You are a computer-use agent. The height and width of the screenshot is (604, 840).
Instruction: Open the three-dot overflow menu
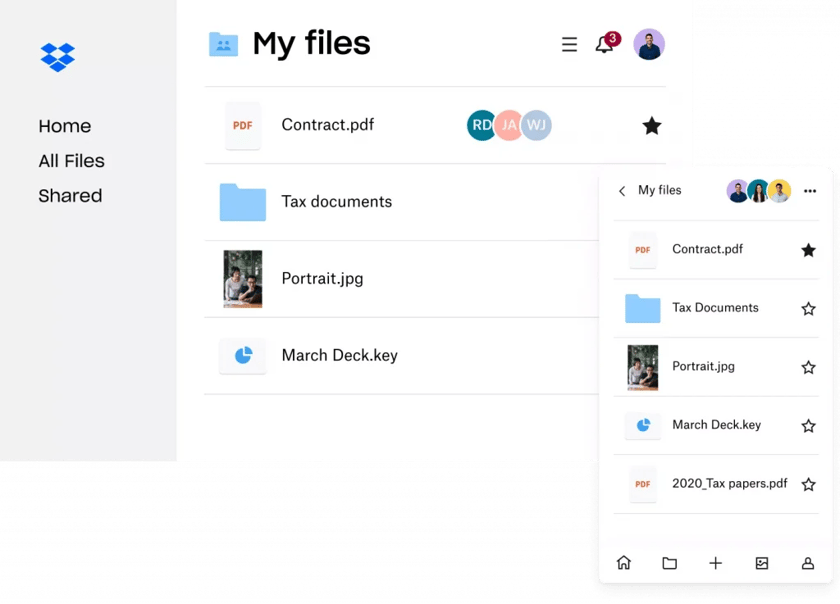(810, 190)
